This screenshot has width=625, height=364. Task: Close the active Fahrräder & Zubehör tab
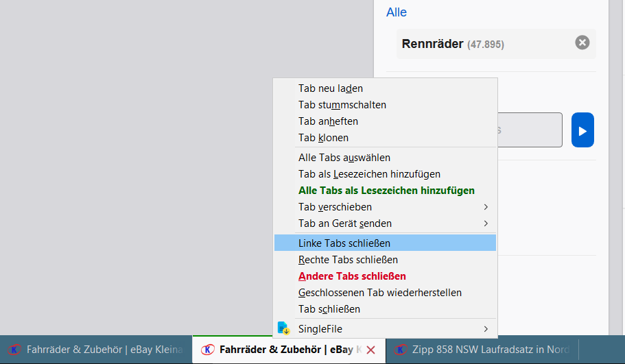(371, 350)
